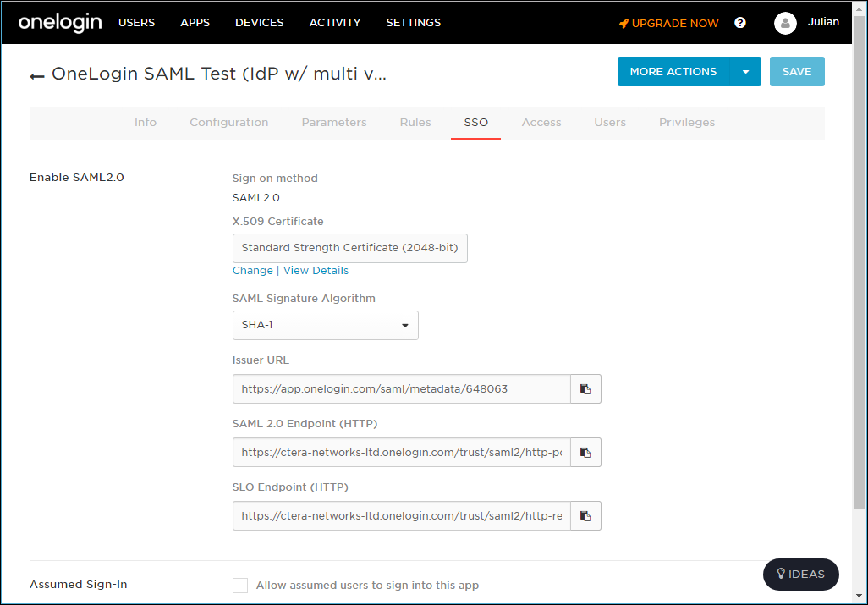Open the Settings menu
Screen dimensions: 868x605
pos(414,23)
